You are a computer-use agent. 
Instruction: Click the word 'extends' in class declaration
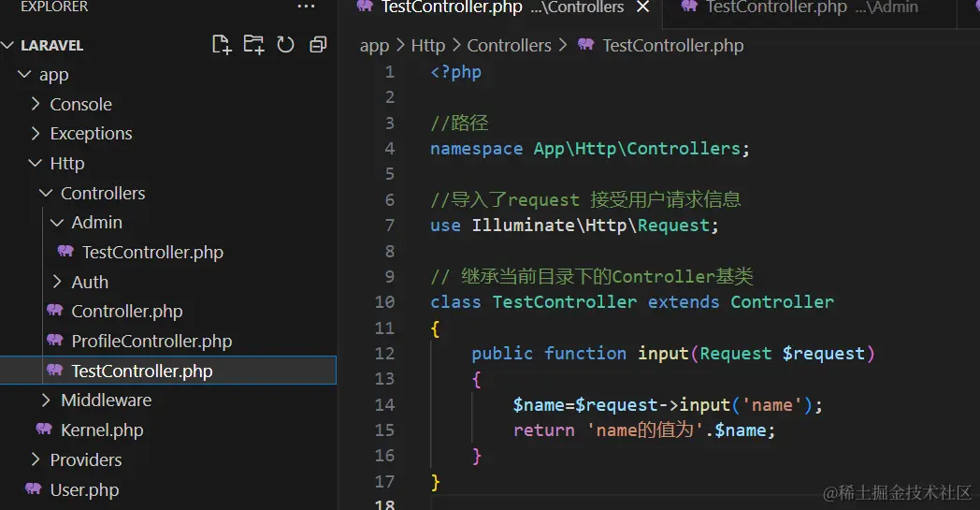tap(684, 302)
